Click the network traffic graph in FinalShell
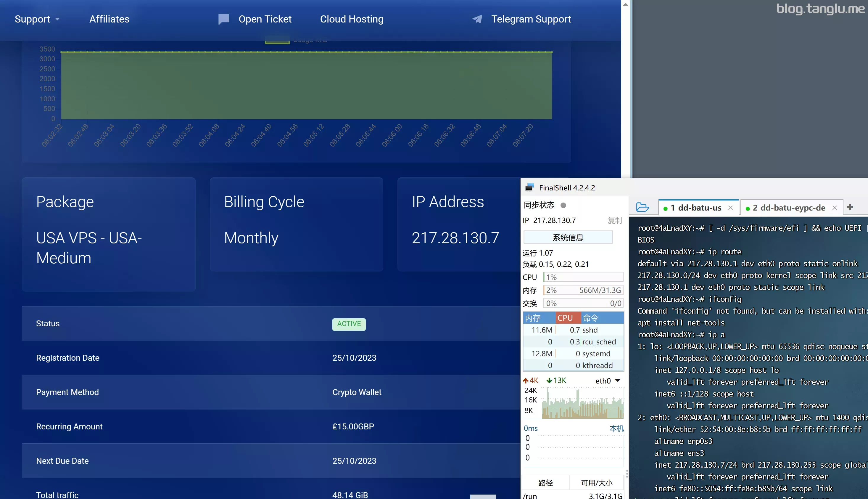The width and height of the screenshot is (868, 499). 583,403
